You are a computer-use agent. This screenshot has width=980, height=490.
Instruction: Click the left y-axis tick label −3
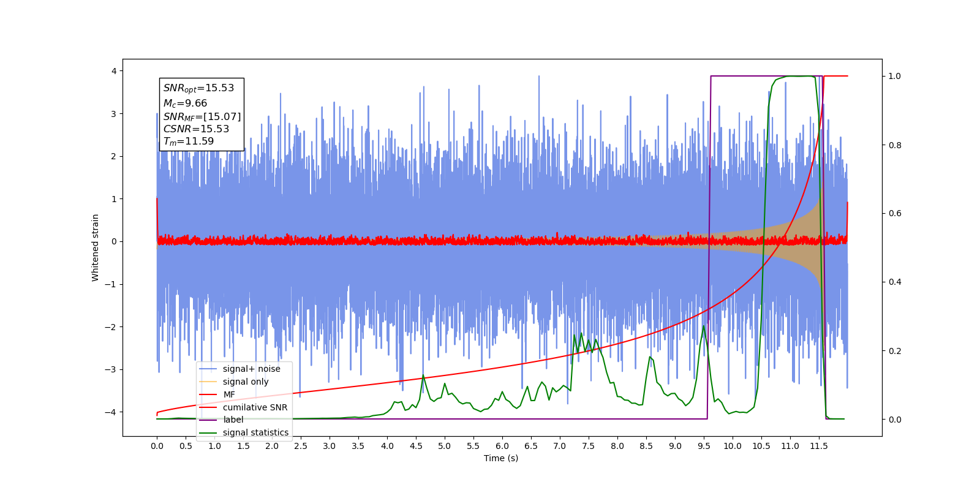click(x=110, y=369)
